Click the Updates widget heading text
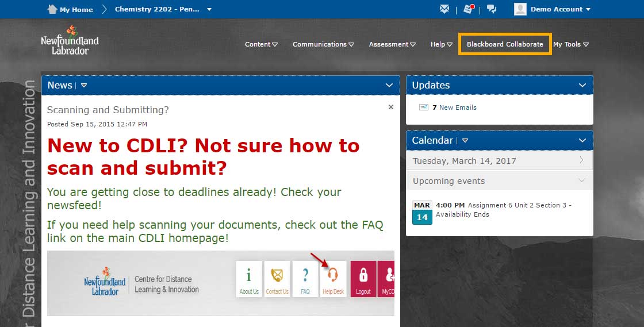The width and height of the screenshot is (644, 327). [431, 85]
